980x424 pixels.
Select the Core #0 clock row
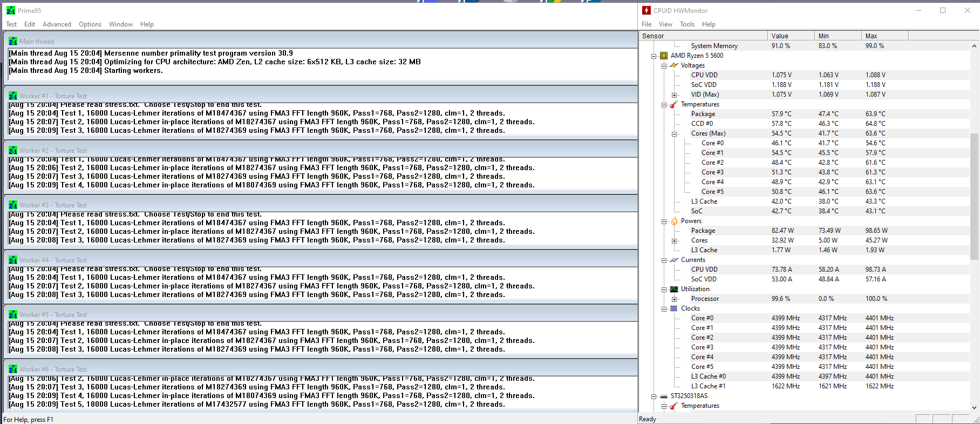click(x=804, y=318)
